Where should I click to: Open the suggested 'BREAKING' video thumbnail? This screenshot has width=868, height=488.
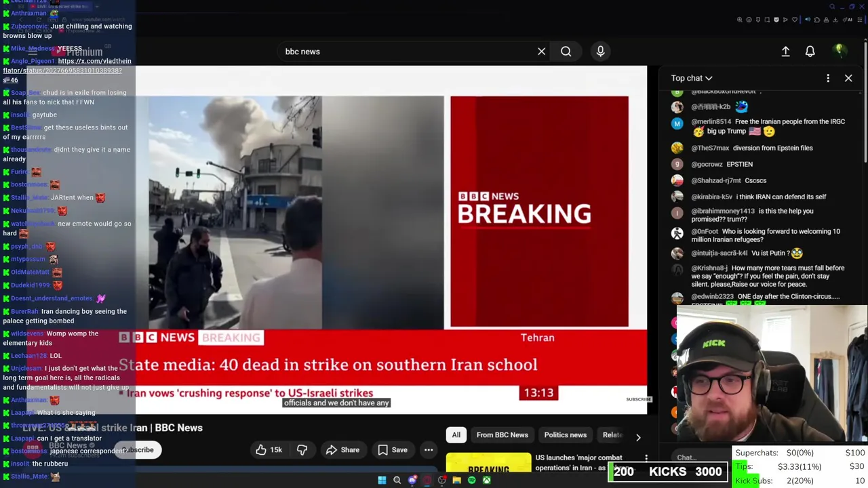pos(488,462)
